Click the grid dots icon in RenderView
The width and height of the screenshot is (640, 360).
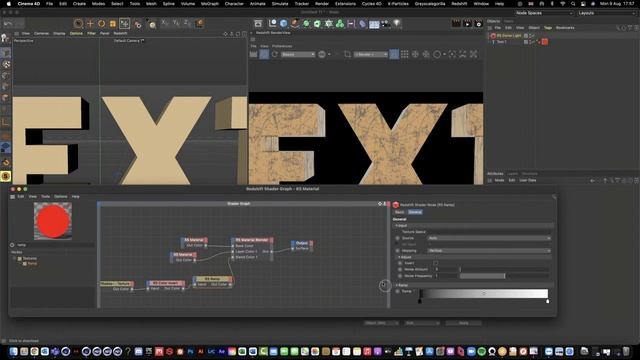(x=404, y=54)
